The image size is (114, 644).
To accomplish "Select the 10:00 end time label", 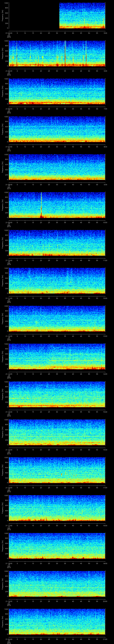I will (105, 223).
